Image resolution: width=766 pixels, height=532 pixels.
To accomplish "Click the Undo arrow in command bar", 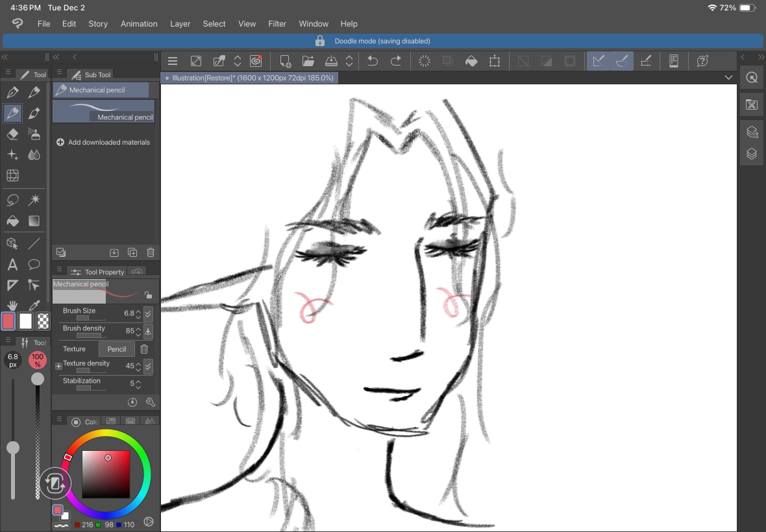I will pyautogui.click(x=373, y=61).
